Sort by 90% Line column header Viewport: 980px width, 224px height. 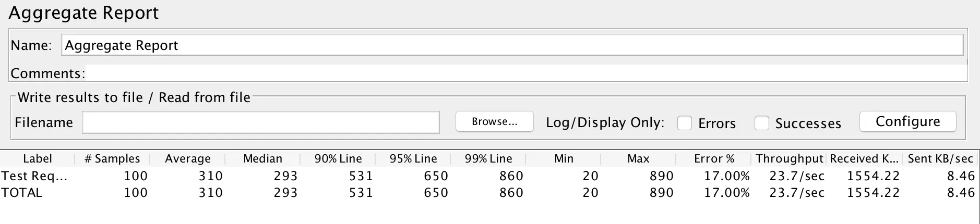click(x=338, y=158)
